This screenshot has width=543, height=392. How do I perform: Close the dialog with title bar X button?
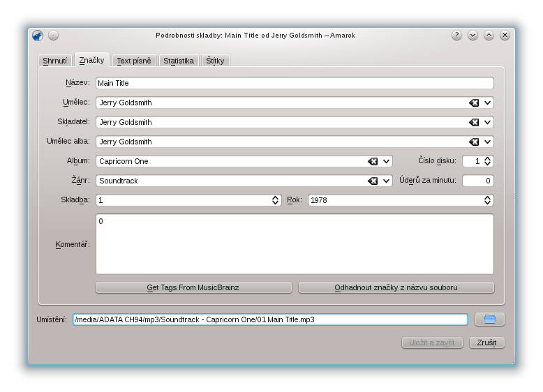click(x=505, y=36)
